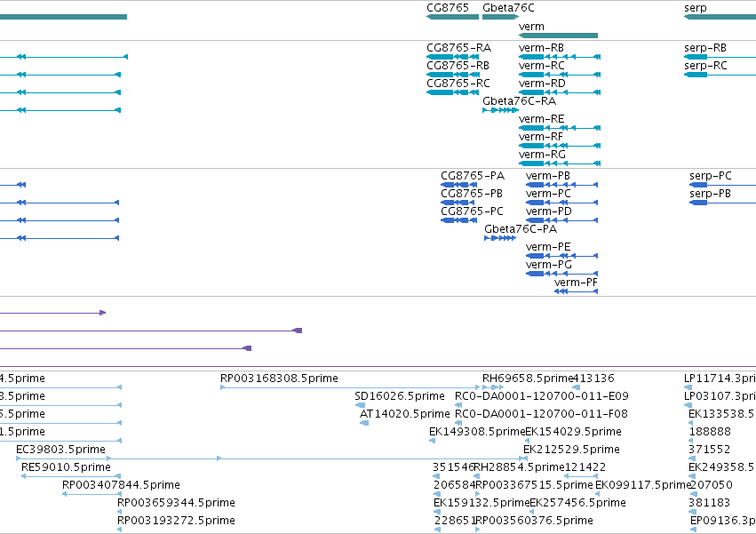The image size is (756, 534).
Task: Click the serp-RC transcript label
Action: point(705,66)
